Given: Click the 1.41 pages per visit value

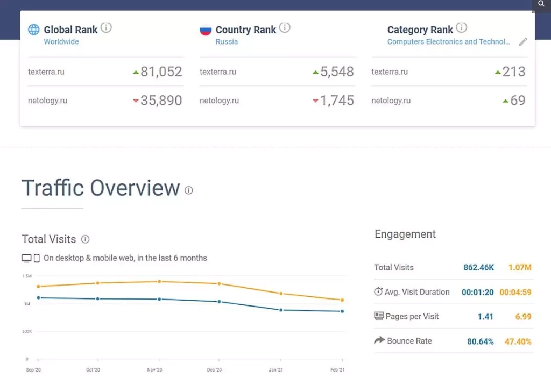Looking at the screenshot, I should coord(485,317).
